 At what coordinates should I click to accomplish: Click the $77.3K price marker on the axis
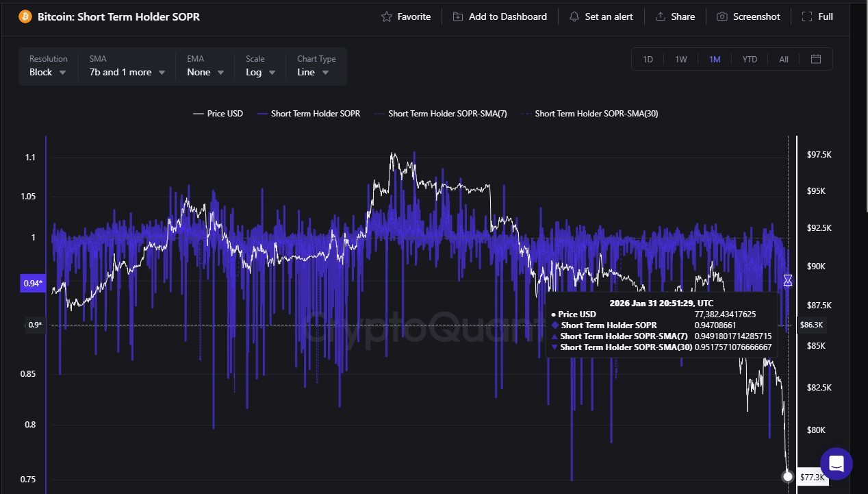812,477
